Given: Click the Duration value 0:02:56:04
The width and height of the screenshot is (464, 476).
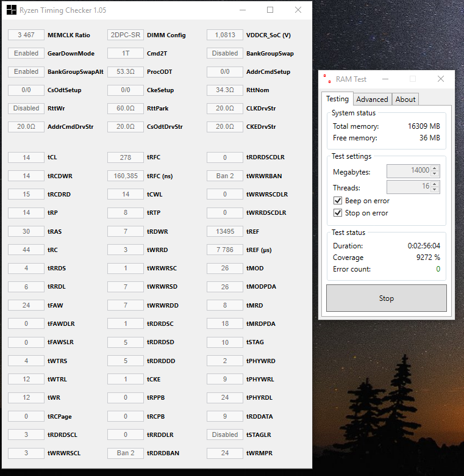Looking at the screenshot, I should pos(424,245).
